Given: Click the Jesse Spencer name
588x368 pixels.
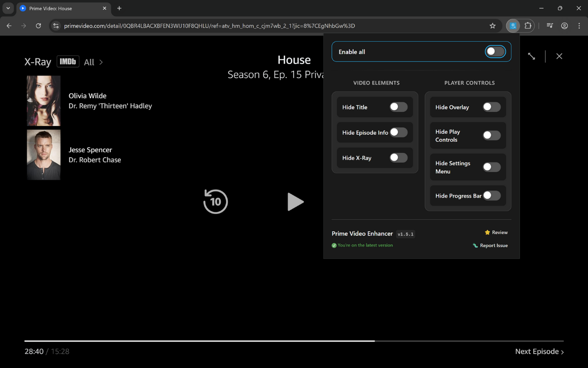Looking at the screenshot, I should pyautogui.click(x=90, y=149).
